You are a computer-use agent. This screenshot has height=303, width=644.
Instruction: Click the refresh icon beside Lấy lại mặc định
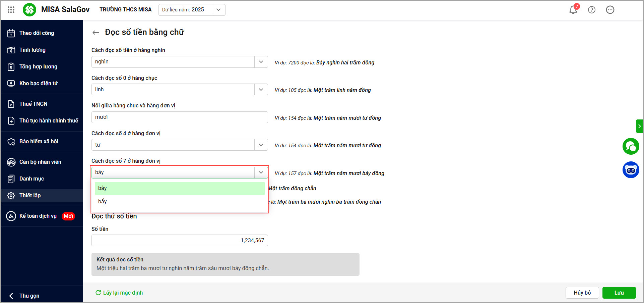point(98,293)
